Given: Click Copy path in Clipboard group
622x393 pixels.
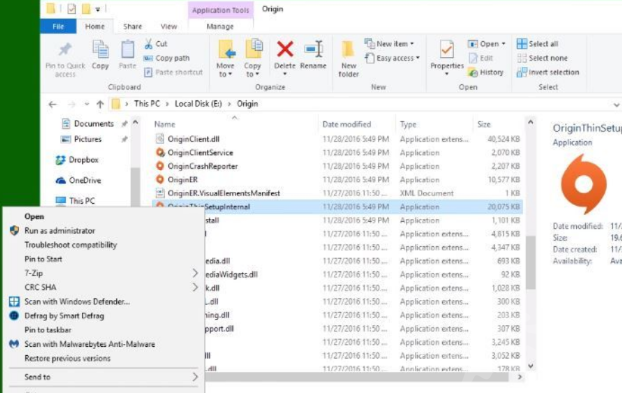Looking at the screenshot, I should tap(167, 58).
